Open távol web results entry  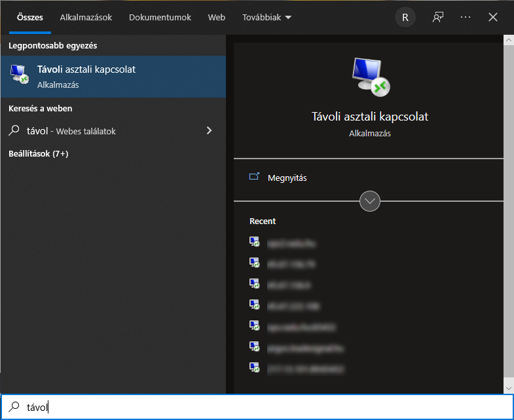pyautogui.click(x=113, y=131)
